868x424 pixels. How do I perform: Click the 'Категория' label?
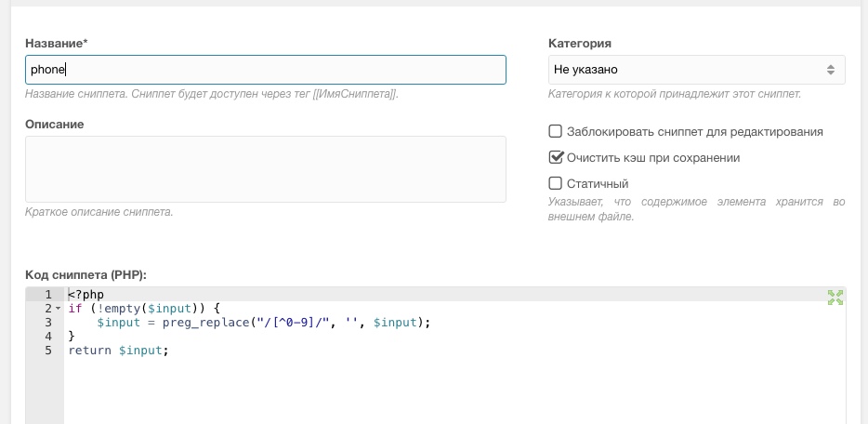tap(580, 43)
